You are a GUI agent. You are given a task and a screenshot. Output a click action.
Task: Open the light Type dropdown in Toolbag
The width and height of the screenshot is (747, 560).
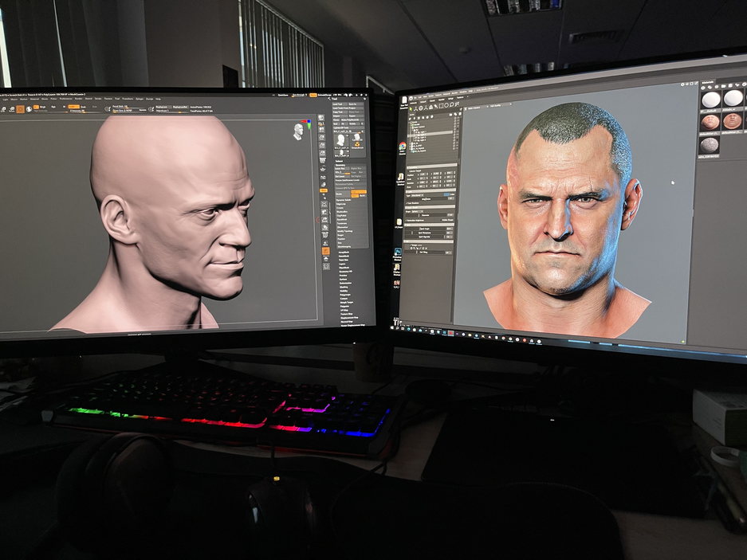[x=417, y=195]
